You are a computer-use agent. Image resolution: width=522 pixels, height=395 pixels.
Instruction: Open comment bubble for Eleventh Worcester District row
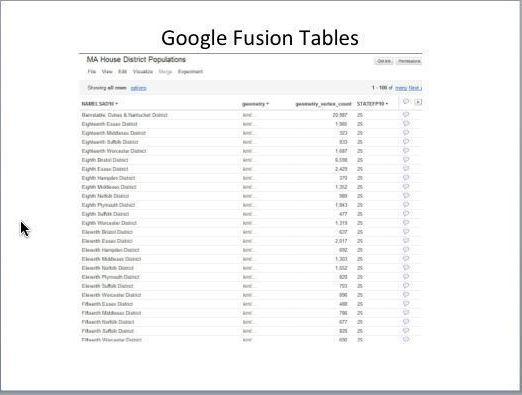click(406, 295)
